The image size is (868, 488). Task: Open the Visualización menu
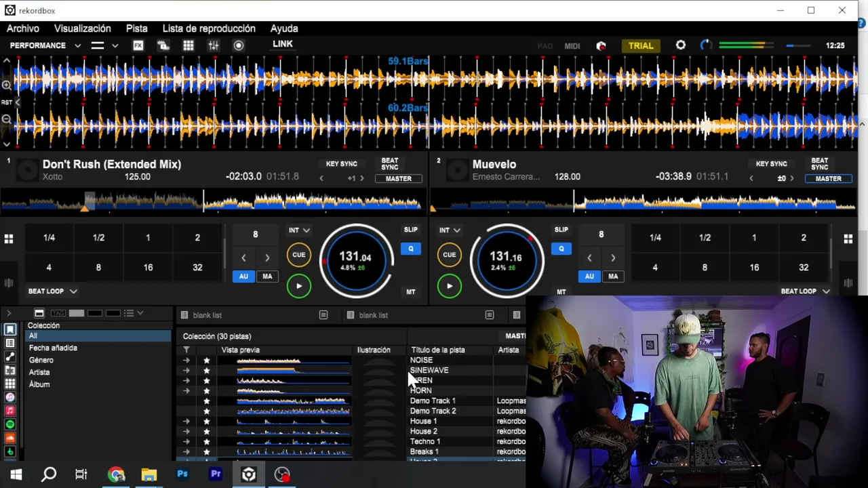[83, 28]
